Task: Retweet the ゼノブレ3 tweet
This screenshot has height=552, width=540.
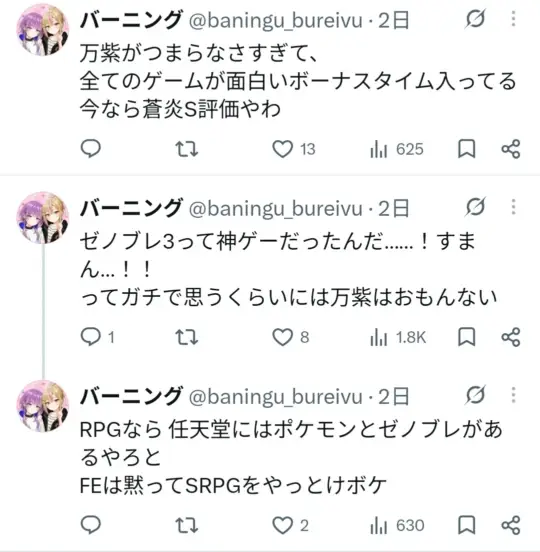Action: (187, 337)
